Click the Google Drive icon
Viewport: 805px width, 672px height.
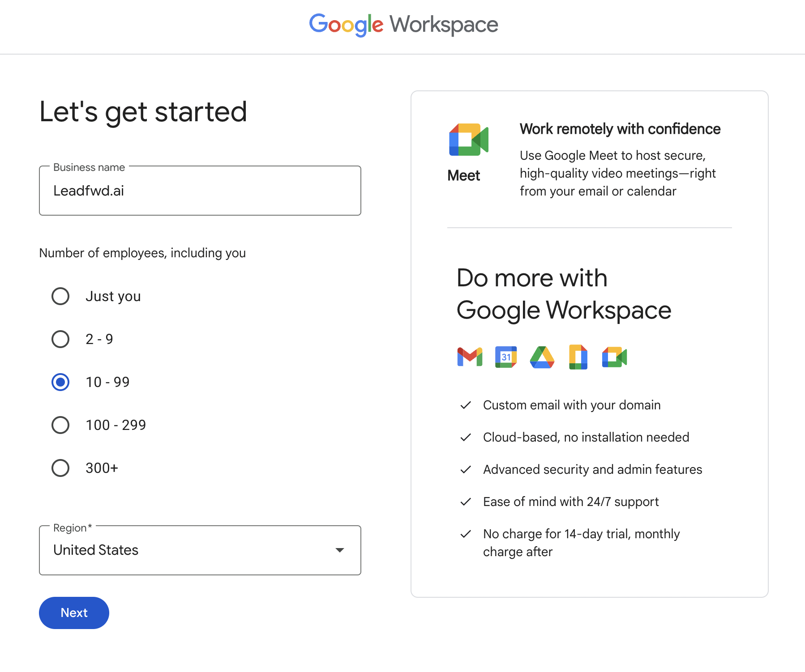(x=542, y=357)
